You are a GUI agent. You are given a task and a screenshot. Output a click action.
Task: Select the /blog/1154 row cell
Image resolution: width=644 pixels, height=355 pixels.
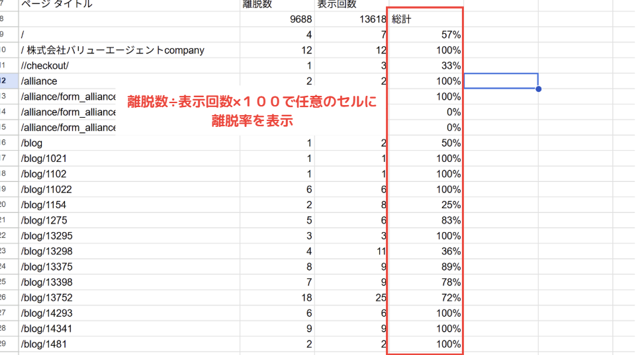pos(129,205)
